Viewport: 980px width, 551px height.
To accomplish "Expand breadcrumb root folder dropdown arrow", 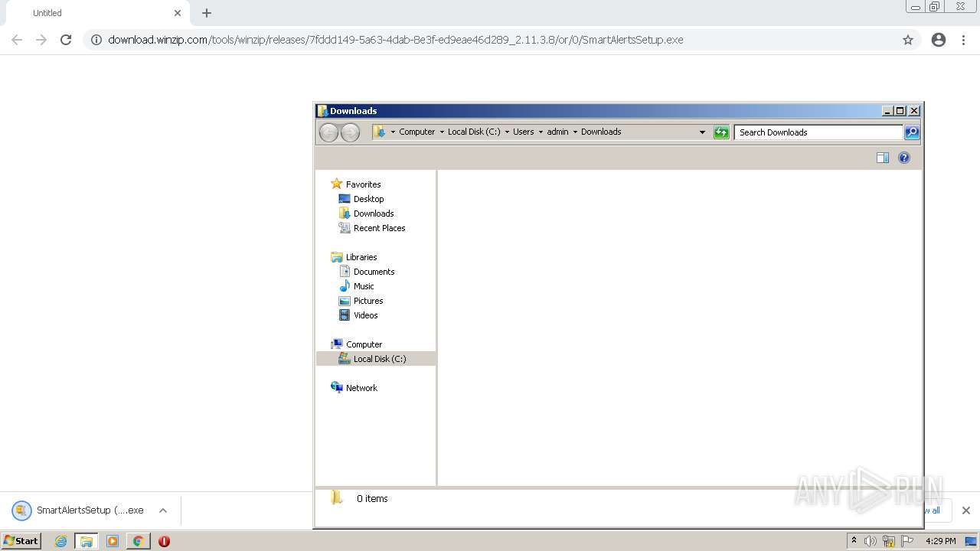I will tap(393, 132).
